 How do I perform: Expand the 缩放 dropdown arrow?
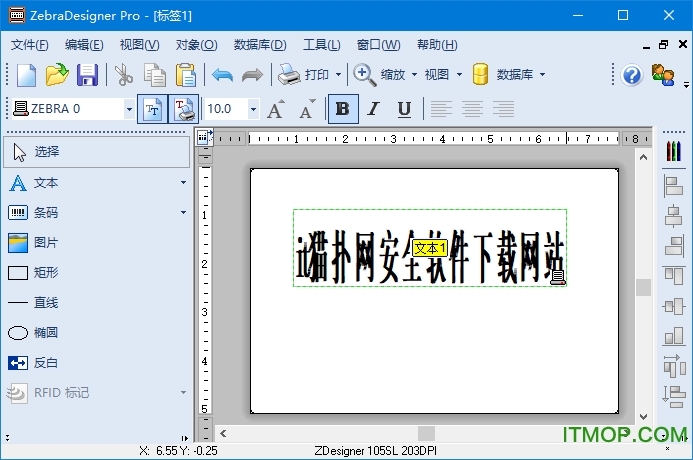pyautogui.click(x=415, y=75)
